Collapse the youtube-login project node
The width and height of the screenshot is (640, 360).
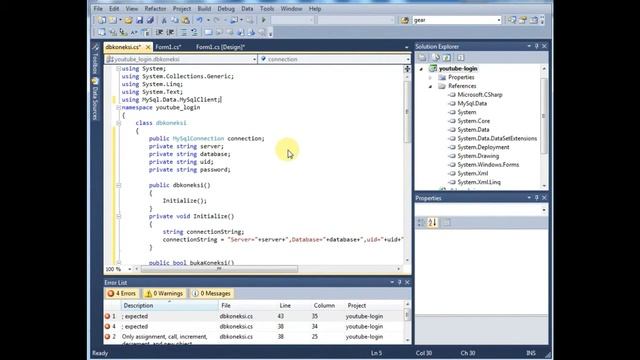pos(422,69)
